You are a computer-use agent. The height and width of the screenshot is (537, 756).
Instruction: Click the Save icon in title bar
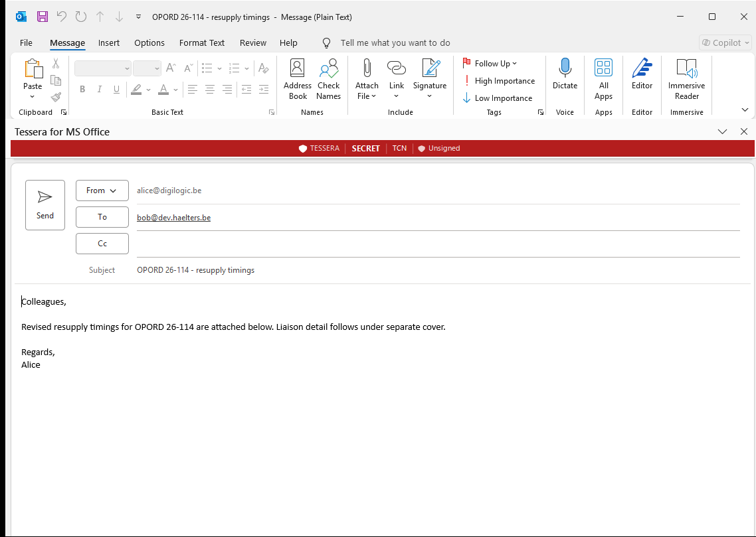click(x=43, y=17)
